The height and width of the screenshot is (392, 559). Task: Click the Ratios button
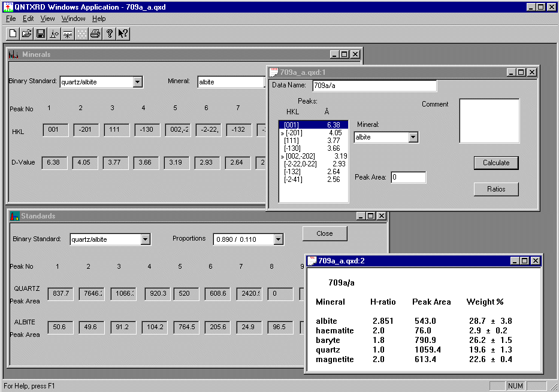496,189
